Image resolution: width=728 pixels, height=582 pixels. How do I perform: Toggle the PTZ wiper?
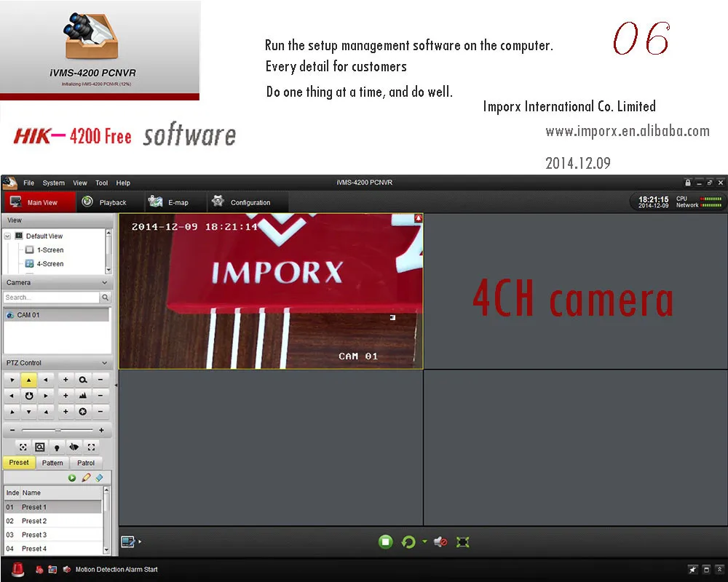click(74, 447)
